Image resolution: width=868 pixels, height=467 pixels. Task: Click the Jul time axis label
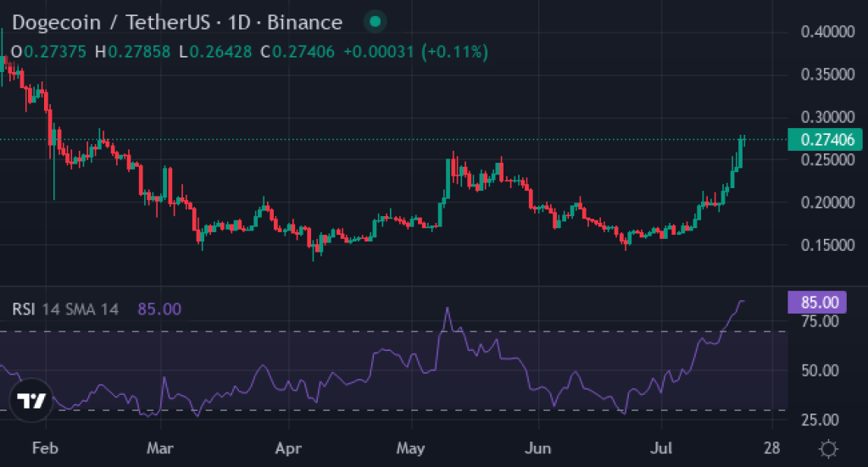click(661, 448)
